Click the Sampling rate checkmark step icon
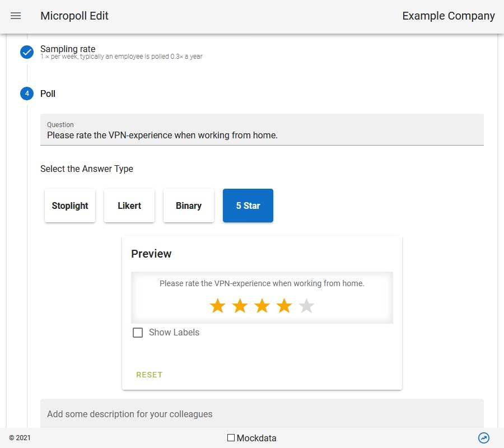This screenshot has width=504, height=448. click(27, 53)
